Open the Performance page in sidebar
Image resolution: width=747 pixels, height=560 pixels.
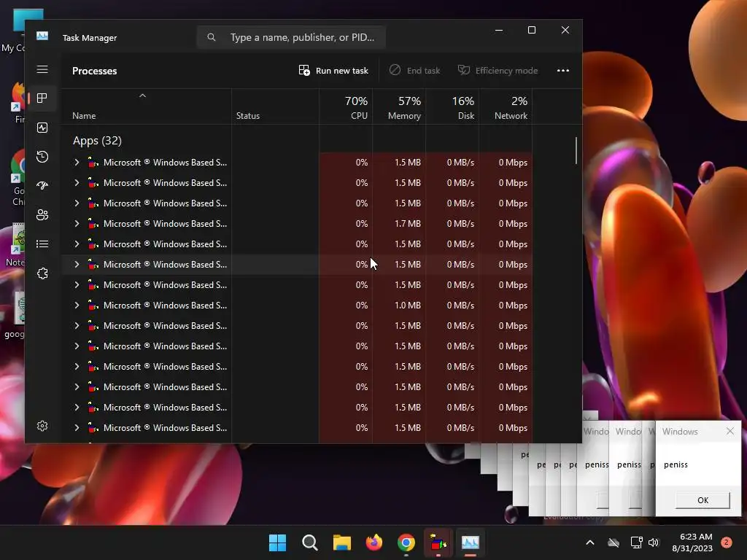(x=42, y=128)
